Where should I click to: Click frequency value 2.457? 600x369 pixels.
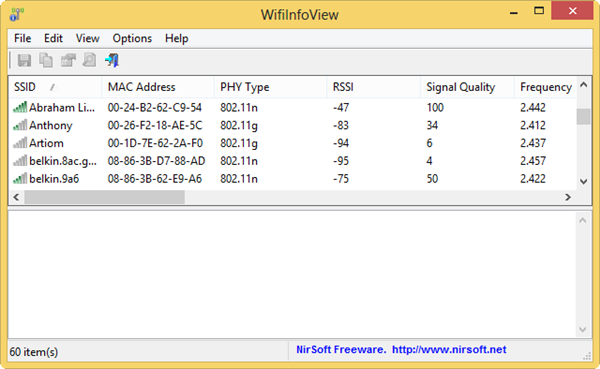point(533,161)
